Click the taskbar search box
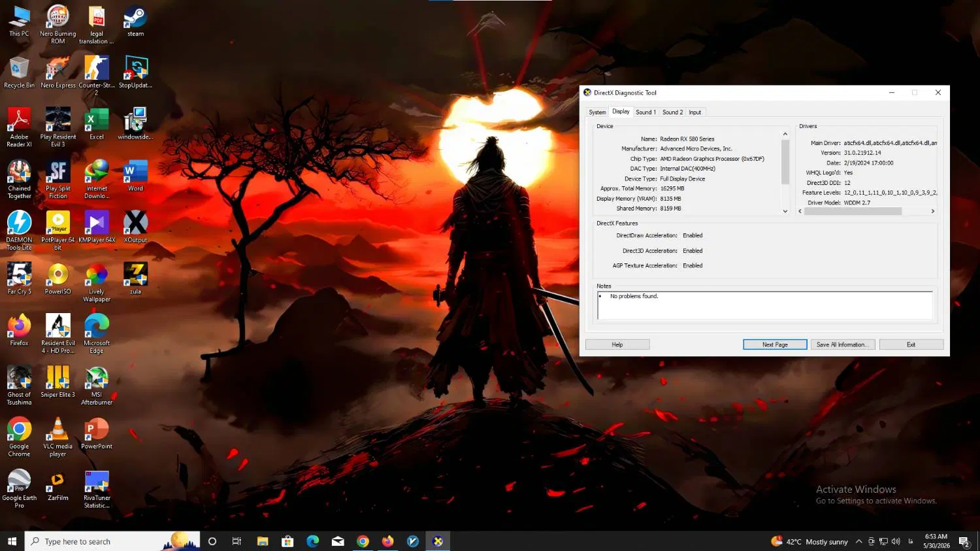 [112, 541]
